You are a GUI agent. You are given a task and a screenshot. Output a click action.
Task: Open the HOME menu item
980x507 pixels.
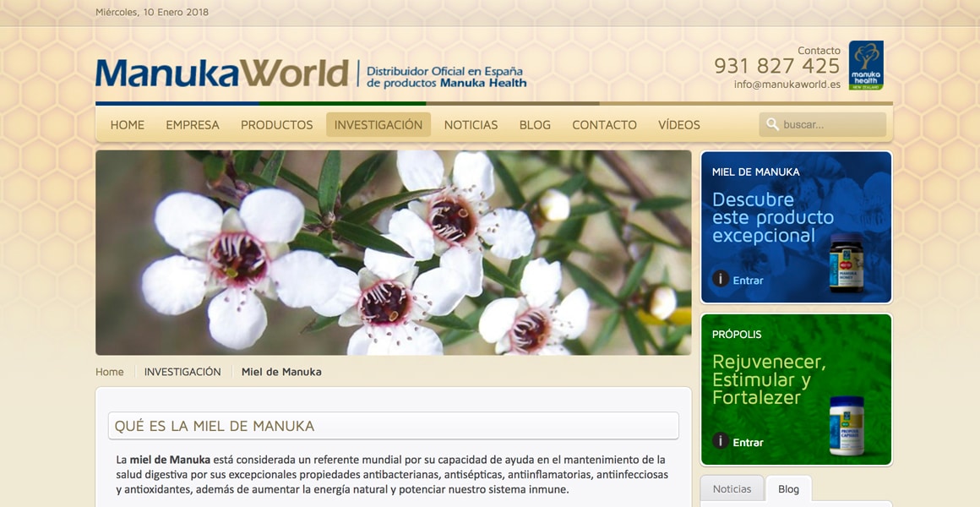point(128,125)
